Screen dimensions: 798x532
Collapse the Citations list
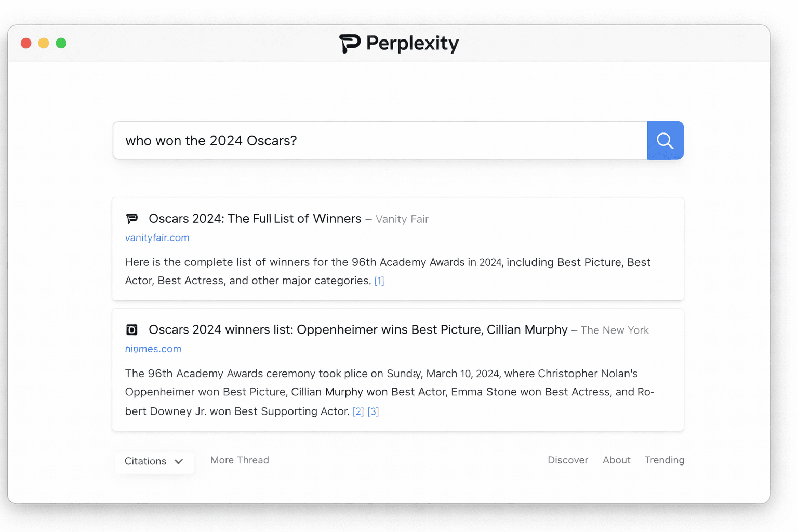(154, 461)
